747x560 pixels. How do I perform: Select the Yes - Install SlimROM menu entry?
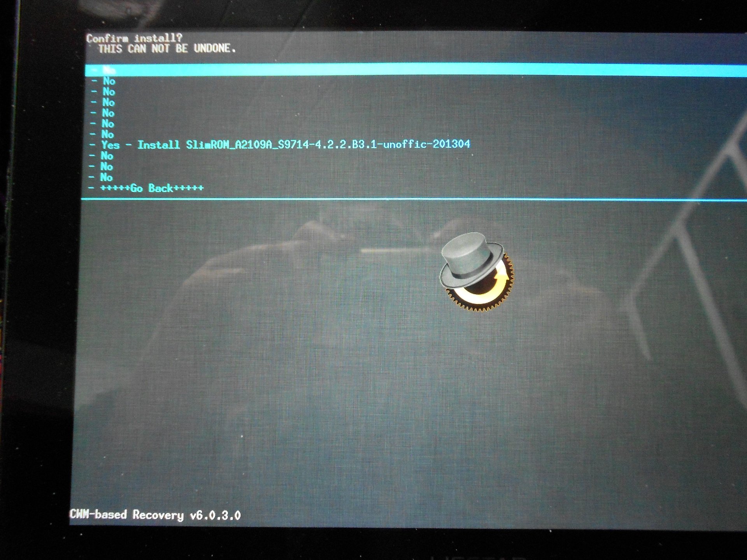coord(280,145)
